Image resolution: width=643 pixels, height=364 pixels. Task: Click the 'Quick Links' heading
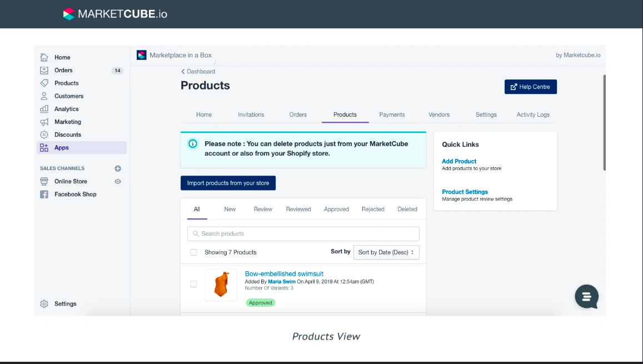point(460,144)
